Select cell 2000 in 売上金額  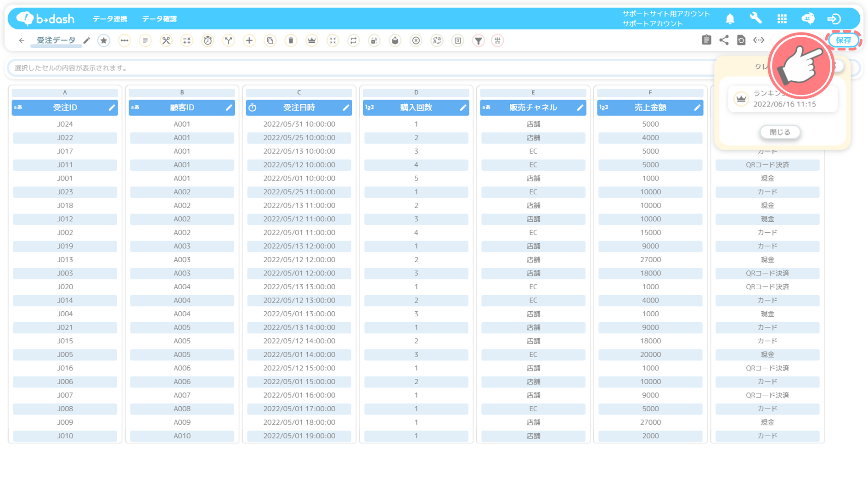click(x=650, y=436)
